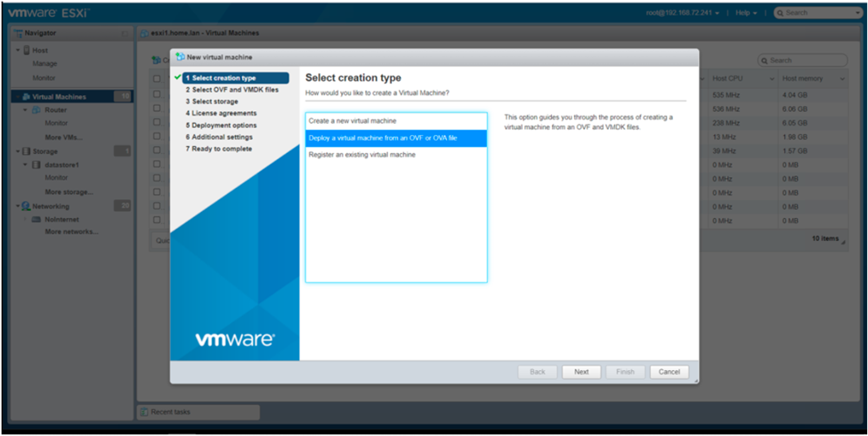Screen dimensions: 868x436
Task: Check the box for the 13 MHz row
Action: 157,136
